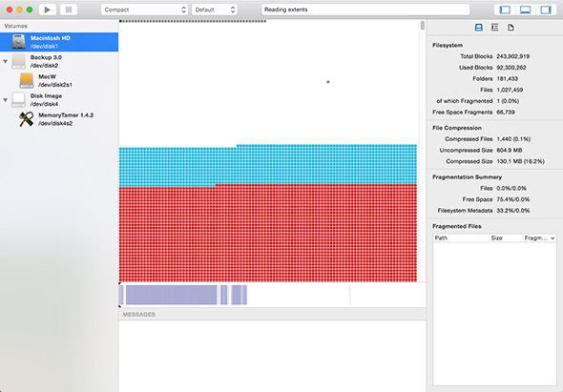The height and width of the screenshot is (392, 563).
Task: Click the Compressed Size value 130.1 MB
Action: (520, 161)
